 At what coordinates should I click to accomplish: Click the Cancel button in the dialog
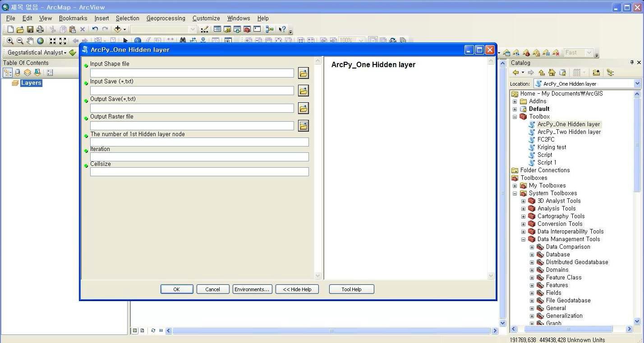tap(213, 289)
